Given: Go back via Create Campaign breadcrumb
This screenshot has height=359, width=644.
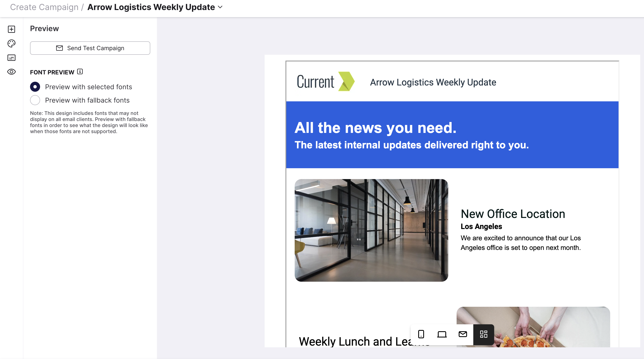Looking at the screenshot, I should click(x=44, y=7).
